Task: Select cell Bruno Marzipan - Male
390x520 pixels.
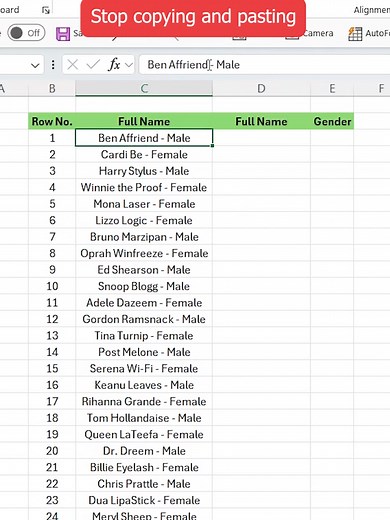Action: (x=144, y=237)
